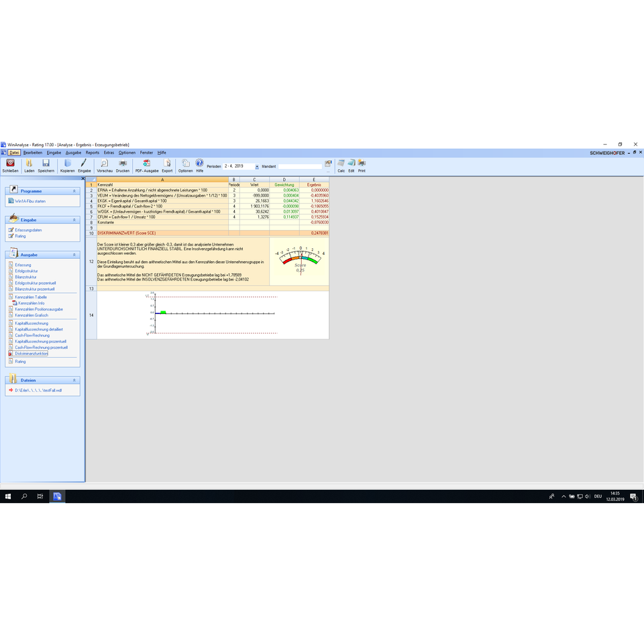This screenshot has width=644, height=644.
Task: Click the Schließen toolbar icon
Action: pyautogui.click(x=10, y=163)
